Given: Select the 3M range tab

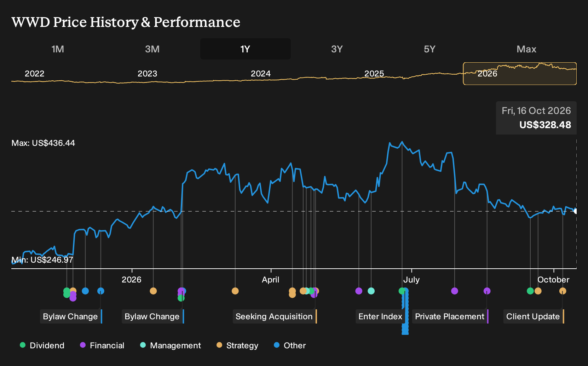Looking at the screenshot, I should click(152, 49).
